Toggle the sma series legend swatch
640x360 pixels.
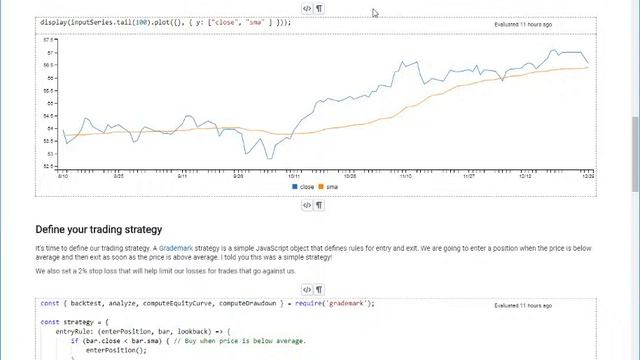[x=321, y=187]
